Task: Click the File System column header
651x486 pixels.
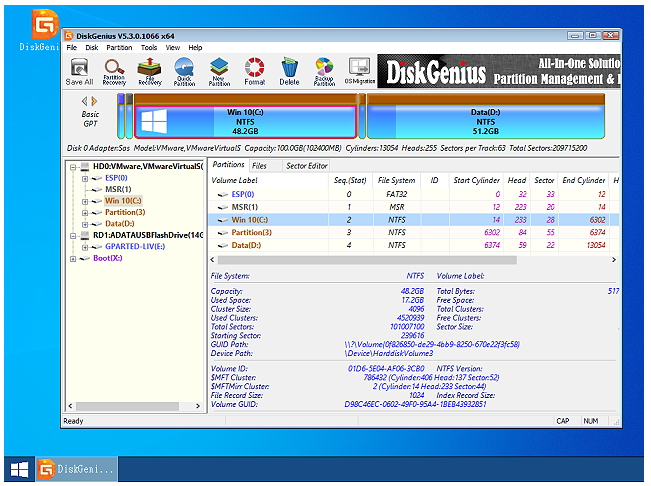Action: click(396, 180)
